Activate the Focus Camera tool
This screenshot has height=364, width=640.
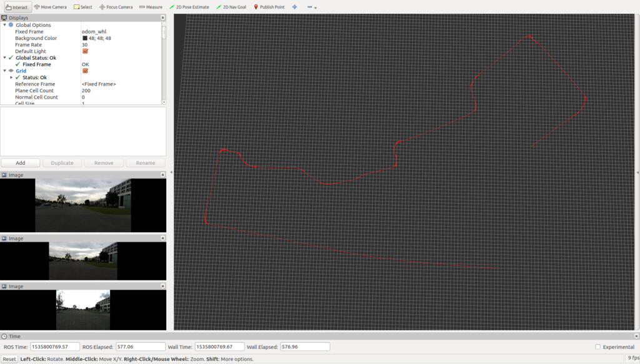(116, 7)
